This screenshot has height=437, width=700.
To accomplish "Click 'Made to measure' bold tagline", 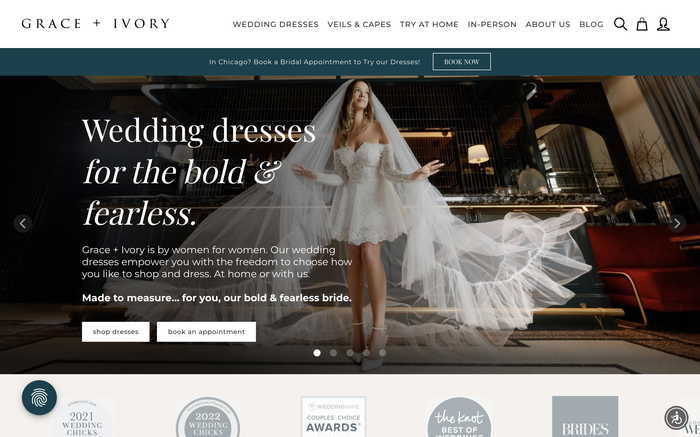I will (217, 298).
